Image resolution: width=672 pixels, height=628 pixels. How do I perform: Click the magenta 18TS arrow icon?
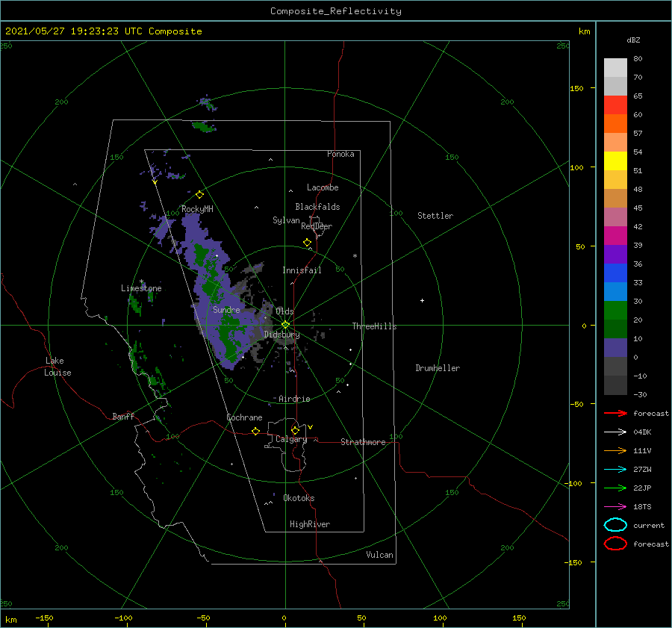(615, 507)
